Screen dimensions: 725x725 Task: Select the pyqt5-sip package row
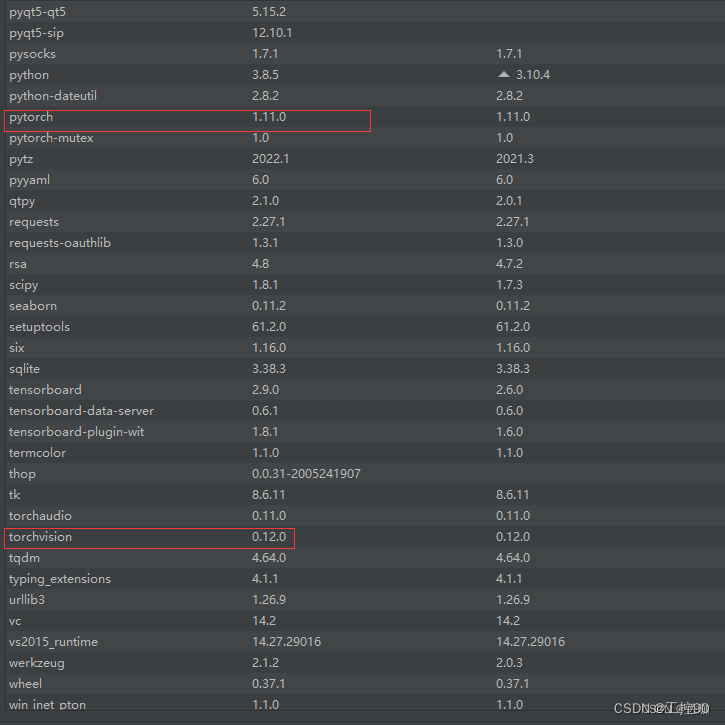tap(365, 33)
